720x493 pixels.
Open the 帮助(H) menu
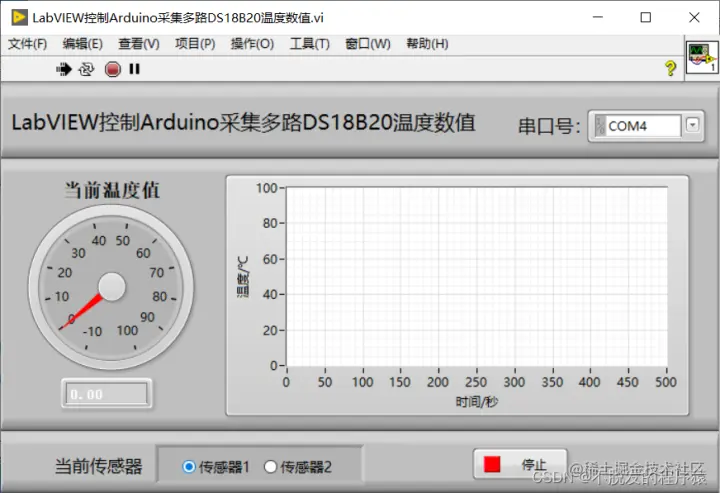(x=428, y=44)
